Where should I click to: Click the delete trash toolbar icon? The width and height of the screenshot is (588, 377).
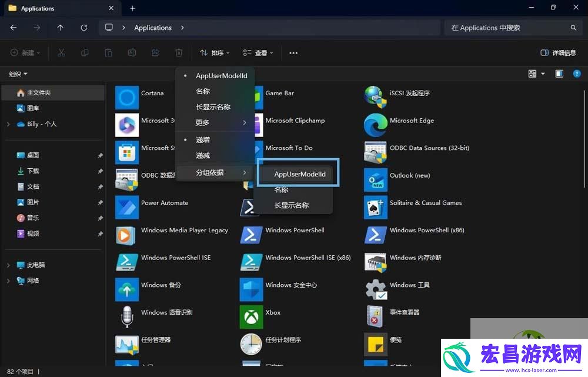(179, 53)
